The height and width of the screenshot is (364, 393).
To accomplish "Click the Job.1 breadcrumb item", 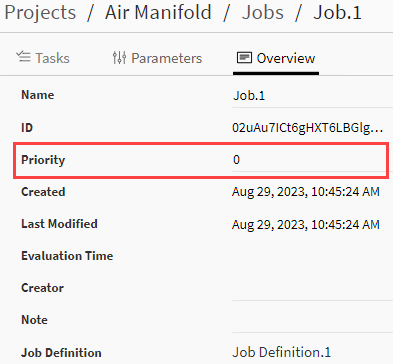I will (x=337, y=12).
